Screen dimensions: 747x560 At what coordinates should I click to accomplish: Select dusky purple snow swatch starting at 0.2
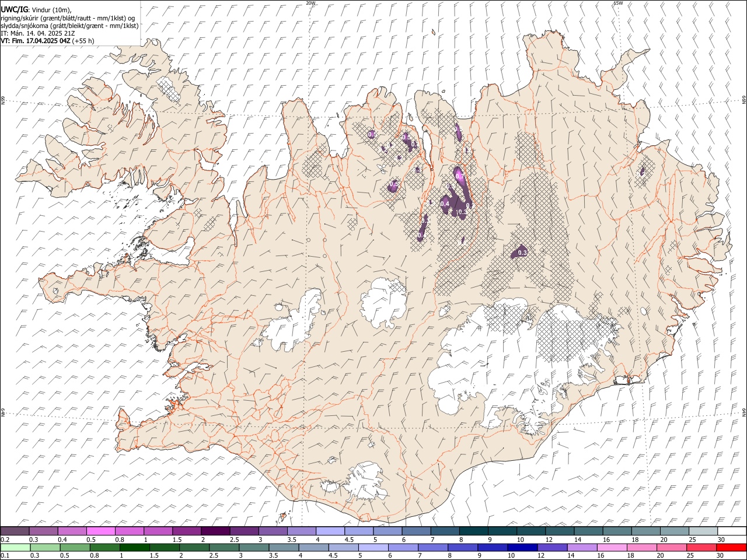(x=15, y=531)
